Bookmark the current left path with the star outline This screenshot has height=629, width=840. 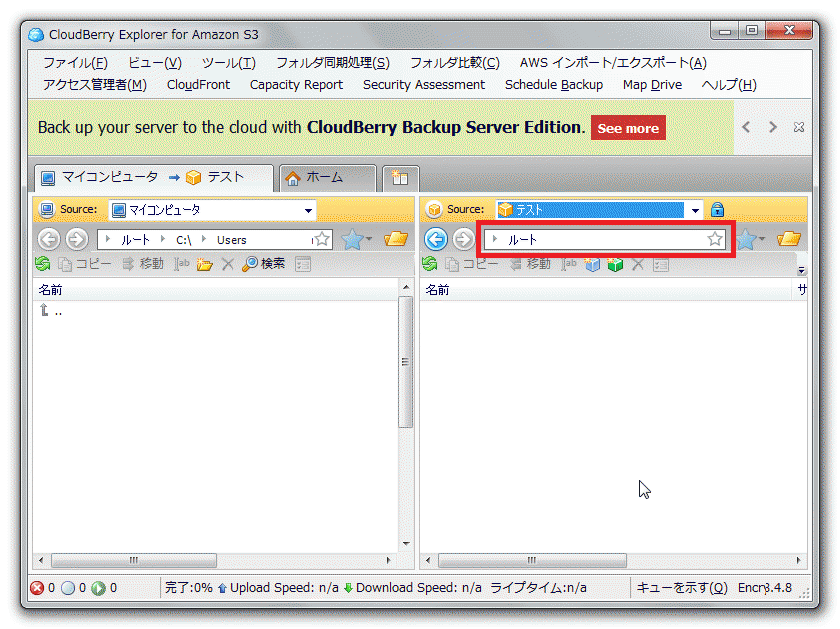pyautogui.click(x=322, y=239)
